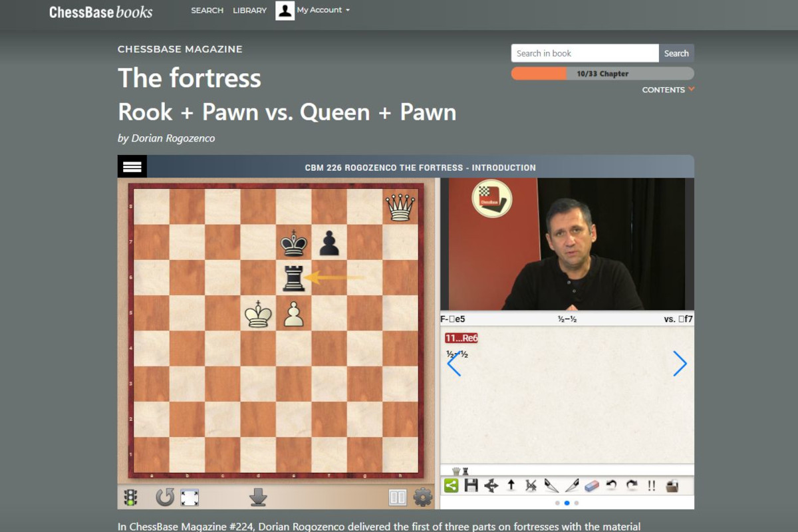Viewport: 798px width, 532px height.
Task: Open LIBRARY in the top navigation
Action: 249,11
